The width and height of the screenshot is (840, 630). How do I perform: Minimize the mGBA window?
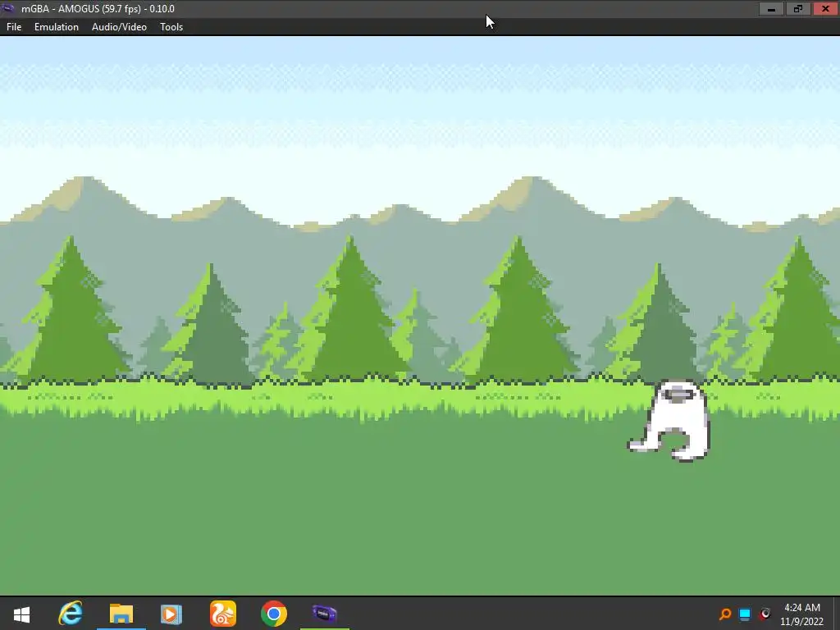[771, 8]
